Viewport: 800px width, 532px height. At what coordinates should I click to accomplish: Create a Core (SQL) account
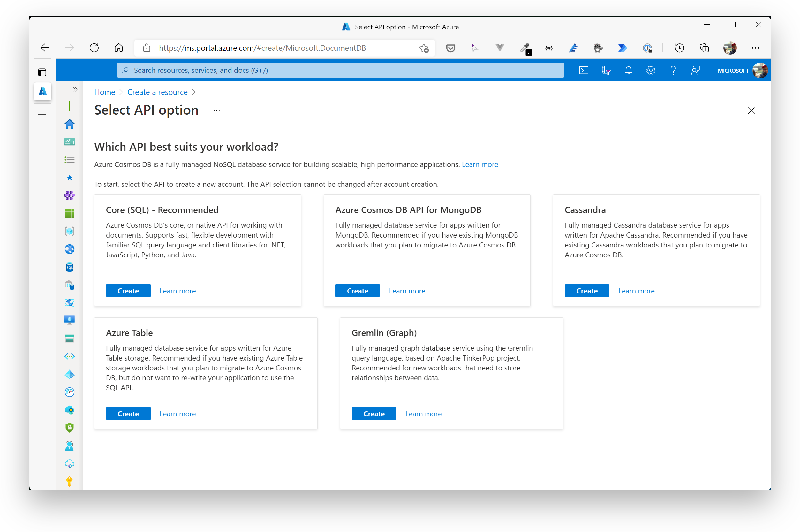pyautogui.click(x=128, y=291)
